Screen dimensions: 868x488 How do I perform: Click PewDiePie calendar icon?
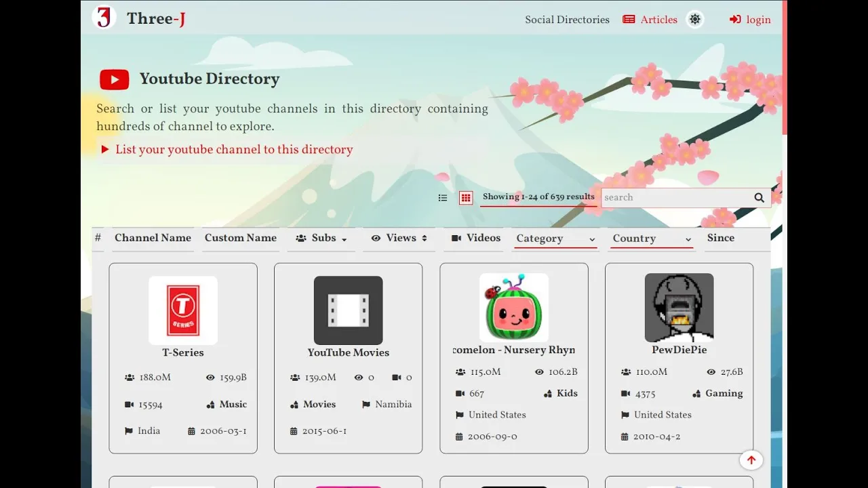coord(625,437)
